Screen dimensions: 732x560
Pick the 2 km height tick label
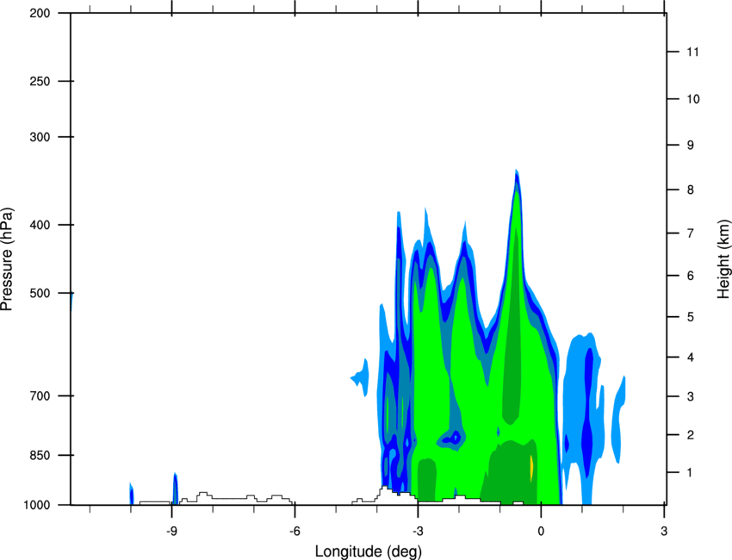point(691,435)
